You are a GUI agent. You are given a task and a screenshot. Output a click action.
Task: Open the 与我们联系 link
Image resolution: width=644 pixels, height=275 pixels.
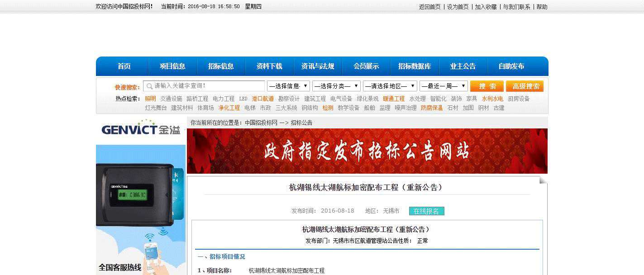coord(517,7)
